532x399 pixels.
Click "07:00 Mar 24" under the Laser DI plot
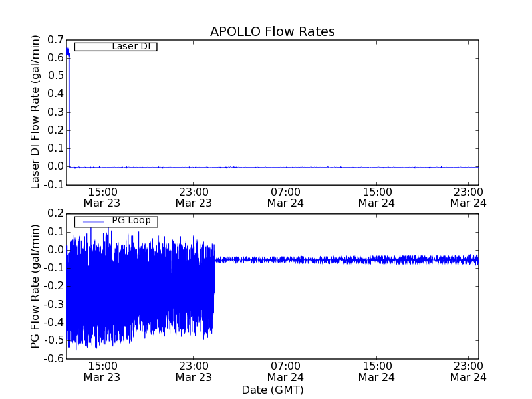pos(285,198)
